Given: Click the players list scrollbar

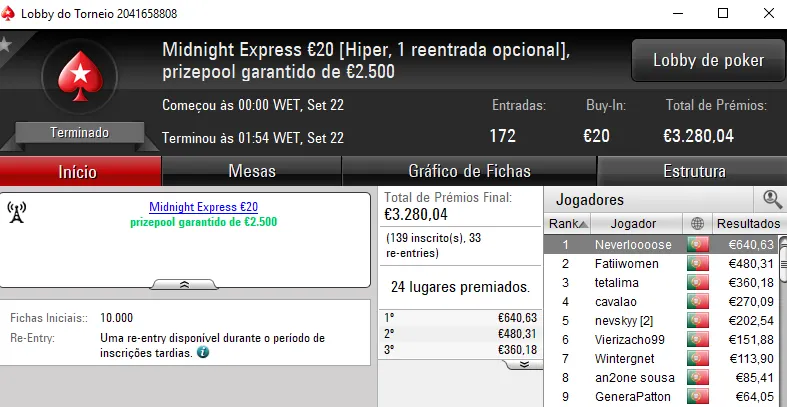Looking at the screenshot, I should coord(781,320).
